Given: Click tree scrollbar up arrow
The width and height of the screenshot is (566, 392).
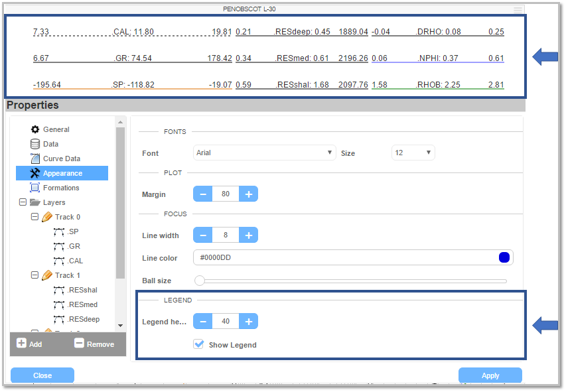Looking at the screenshot, I should [x=121, y=122].
